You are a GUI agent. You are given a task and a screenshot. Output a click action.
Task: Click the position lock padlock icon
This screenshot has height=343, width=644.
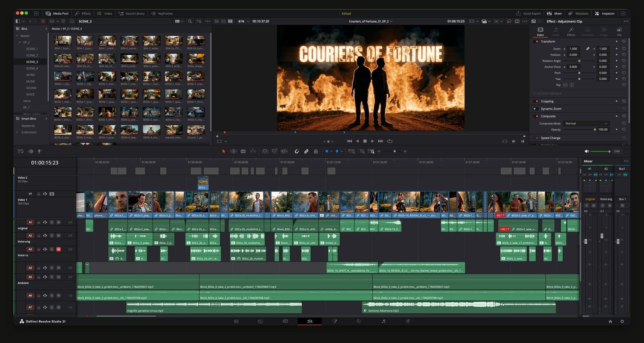(x=316, y=151)
